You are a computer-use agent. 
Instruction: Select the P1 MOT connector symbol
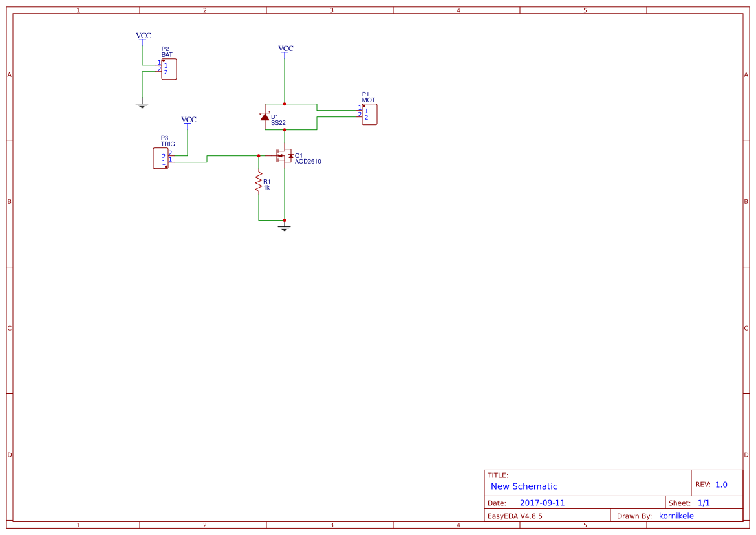pyautogui.click(x=369, y=114)
